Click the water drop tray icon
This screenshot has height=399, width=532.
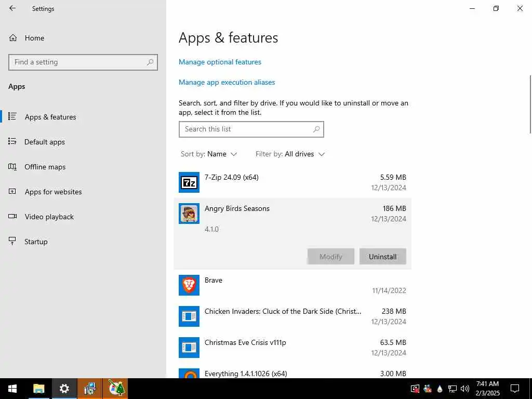click(440, 389)
